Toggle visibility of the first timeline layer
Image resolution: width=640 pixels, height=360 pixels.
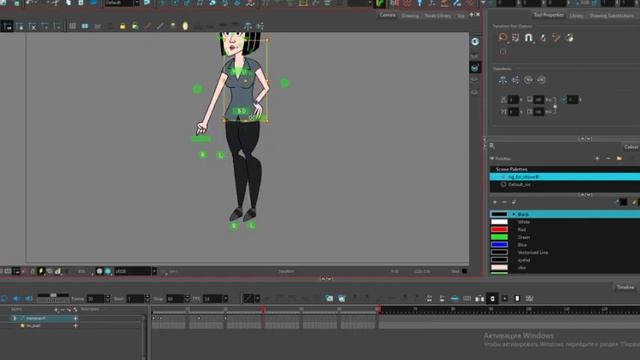pos(15,318)
